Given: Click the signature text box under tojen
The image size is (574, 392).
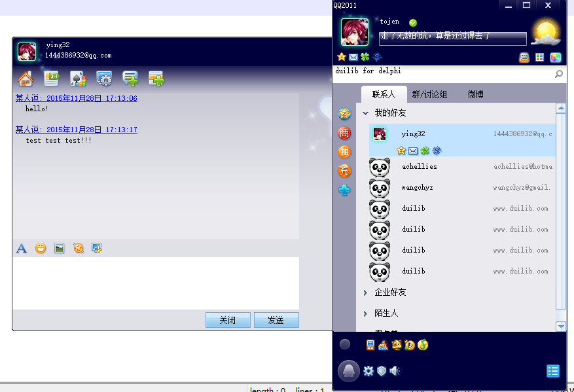Looking at the screenshot, I should coord(452,39).
